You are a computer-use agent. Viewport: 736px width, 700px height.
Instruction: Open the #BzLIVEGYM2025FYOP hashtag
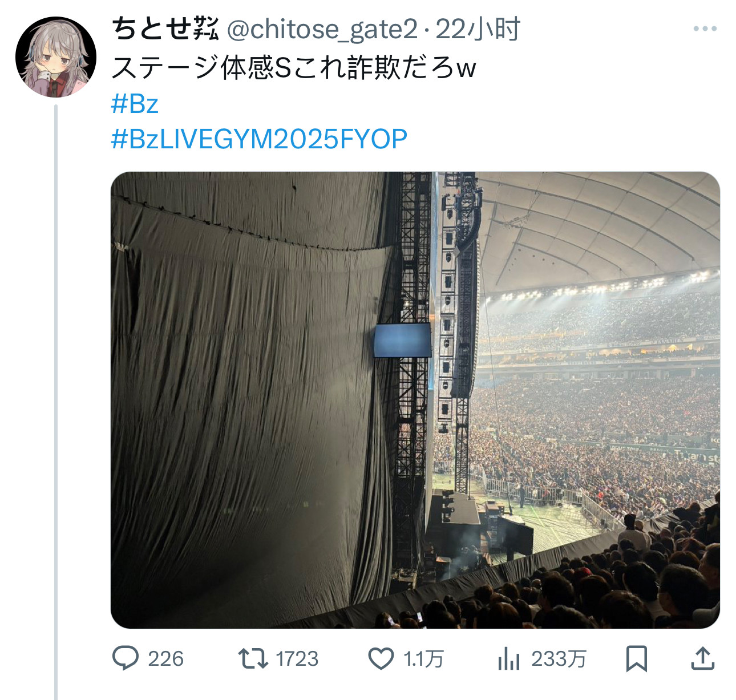coord(260,139)
